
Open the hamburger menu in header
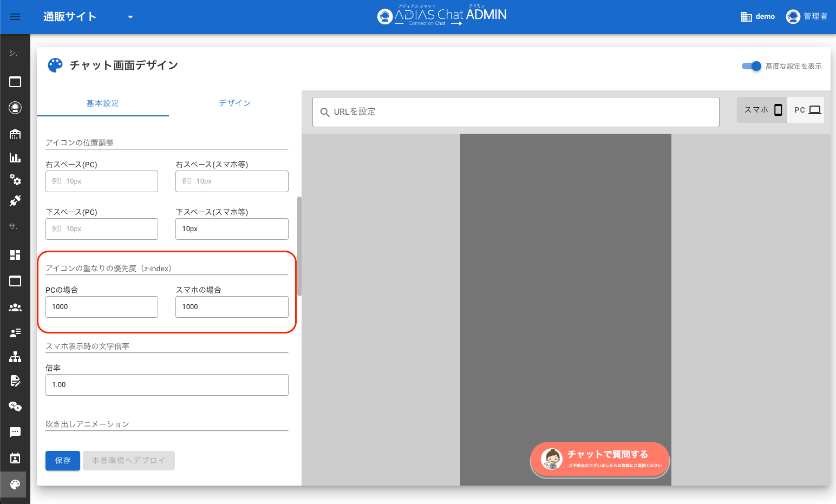(x=15, y=17)
